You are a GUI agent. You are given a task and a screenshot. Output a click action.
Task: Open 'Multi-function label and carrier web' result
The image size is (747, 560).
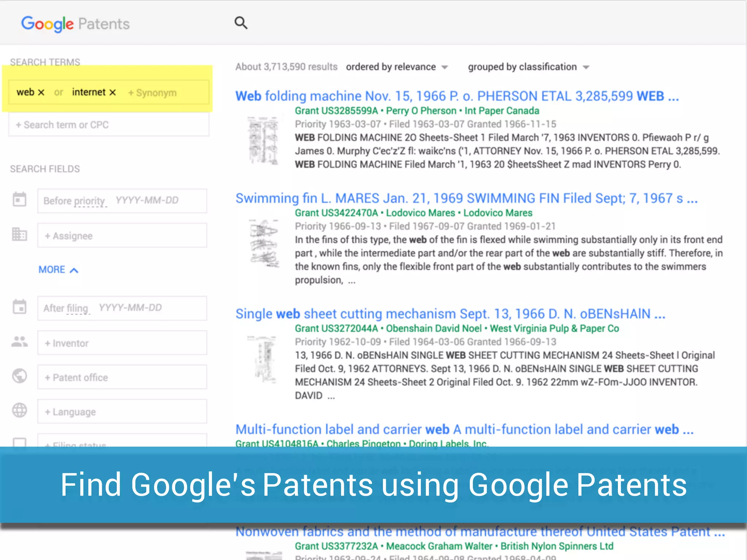[x=464, y=429]
